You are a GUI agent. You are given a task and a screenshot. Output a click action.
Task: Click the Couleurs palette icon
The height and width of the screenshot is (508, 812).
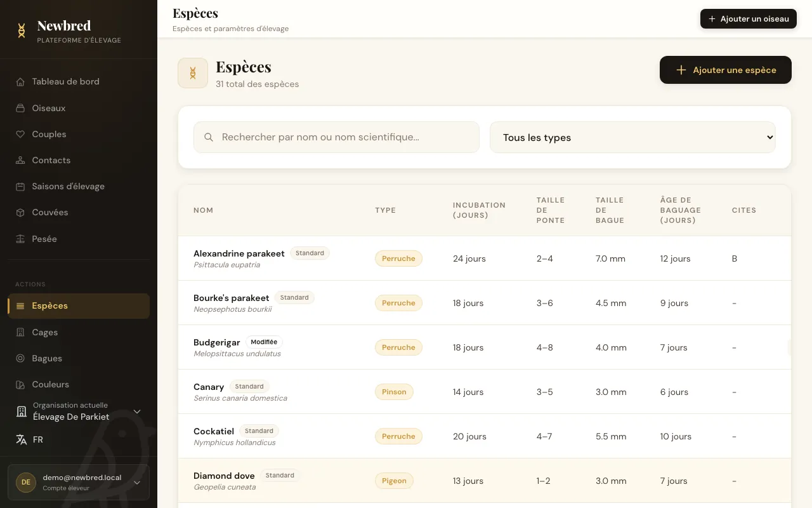click(x=20, y=384)
